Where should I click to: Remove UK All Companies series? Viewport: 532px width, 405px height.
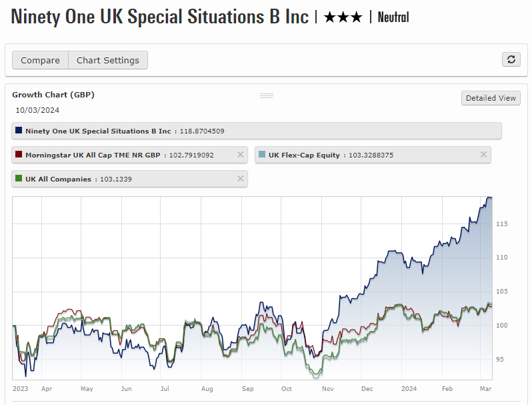241,179
